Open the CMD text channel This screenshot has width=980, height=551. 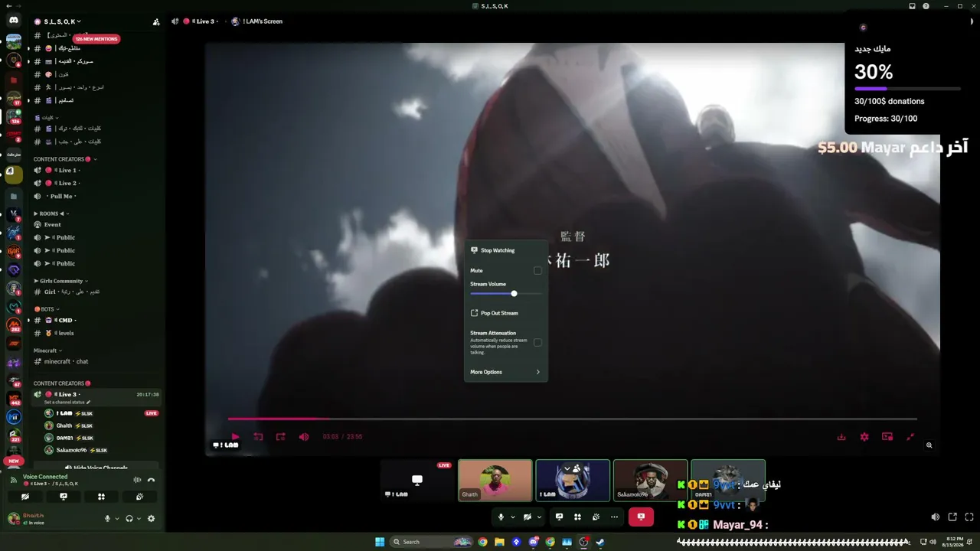pyautogui.click(x=95, y=320)
